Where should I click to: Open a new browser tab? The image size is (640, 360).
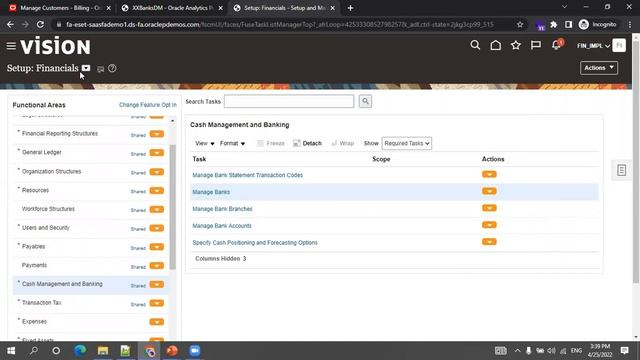350,8
